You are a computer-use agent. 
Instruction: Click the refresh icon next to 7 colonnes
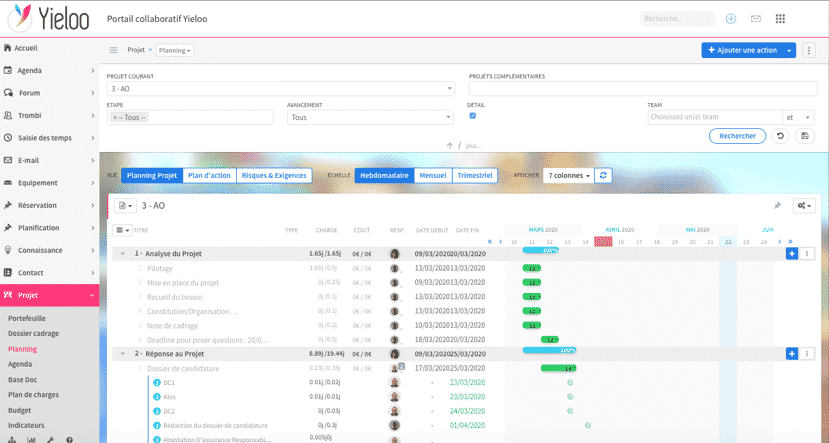tap(602, 175)
